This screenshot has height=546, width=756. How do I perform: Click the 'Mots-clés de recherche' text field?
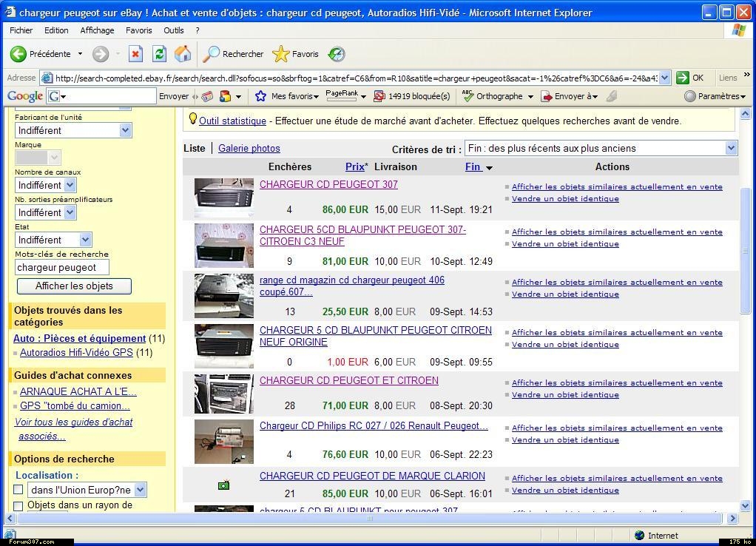coord(62,267)
